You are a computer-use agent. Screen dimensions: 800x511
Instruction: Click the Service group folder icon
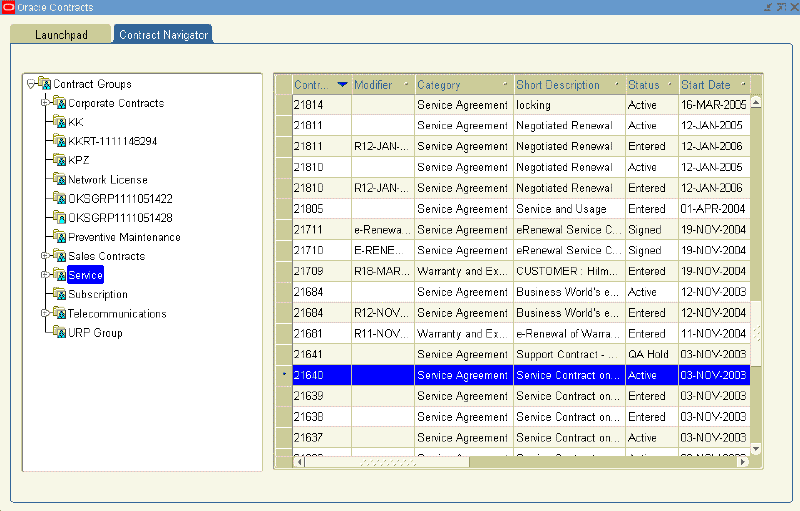[60, 275]
